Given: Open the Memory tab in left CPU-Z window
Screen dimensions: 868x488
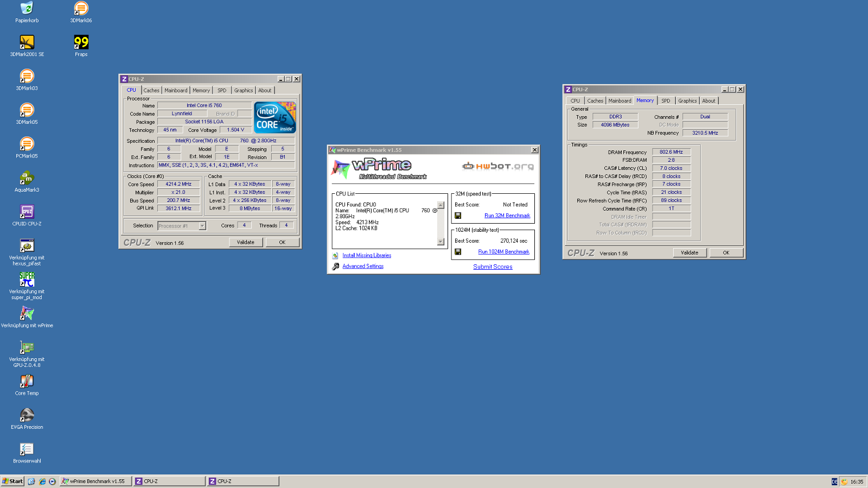Looking at the screenshot, I should (x=201, y=91).
